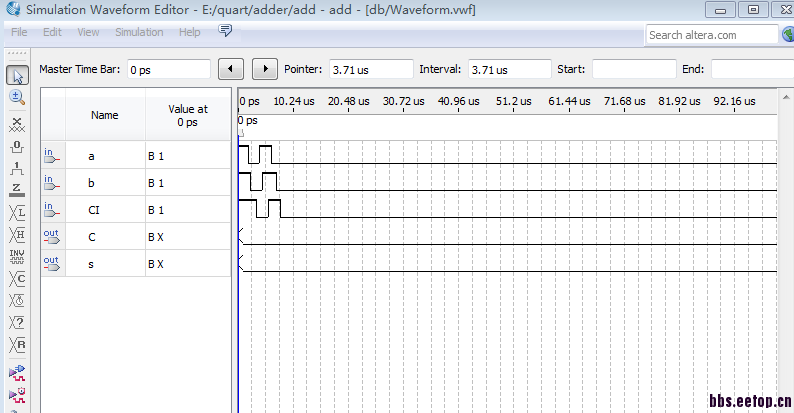Click the waveform scrollbar up arrow
Image resolution: width=794 pixels, height=413 pixels.
(786, 97)
